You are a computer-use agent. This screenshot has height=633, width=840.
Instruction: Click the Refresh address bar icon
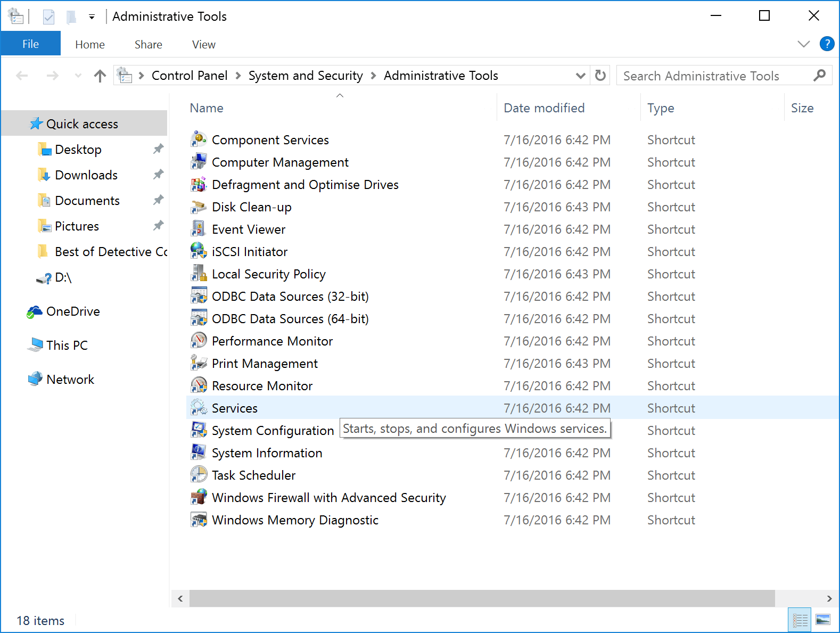pos(600,76)
